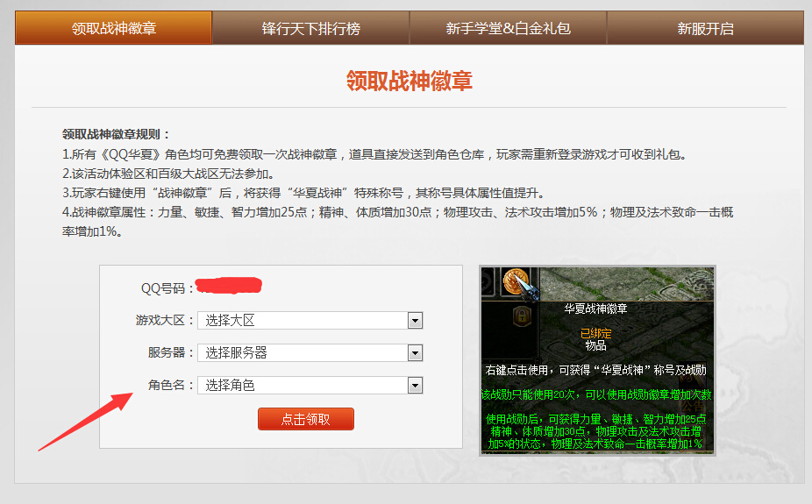Click the 领取战神徽章规则 rules heading
Viewport: 812px width, 504px height.
point(110,134)
